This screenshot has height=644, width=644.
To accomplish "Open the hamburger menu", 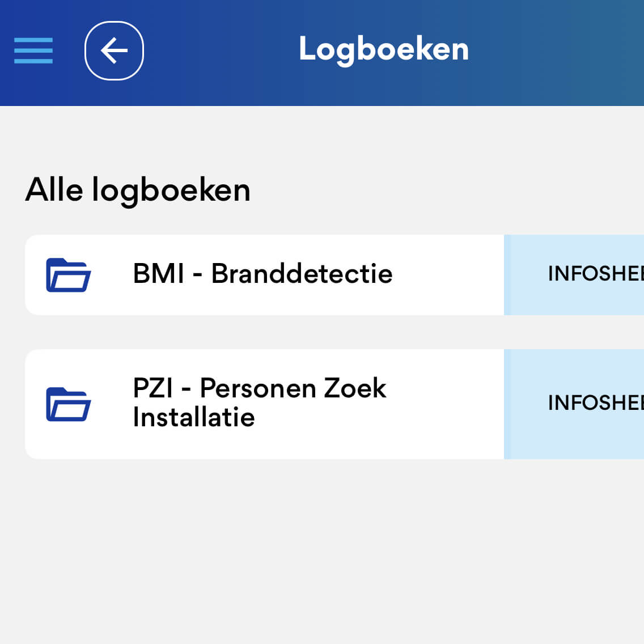I will [x=33, y=50].
